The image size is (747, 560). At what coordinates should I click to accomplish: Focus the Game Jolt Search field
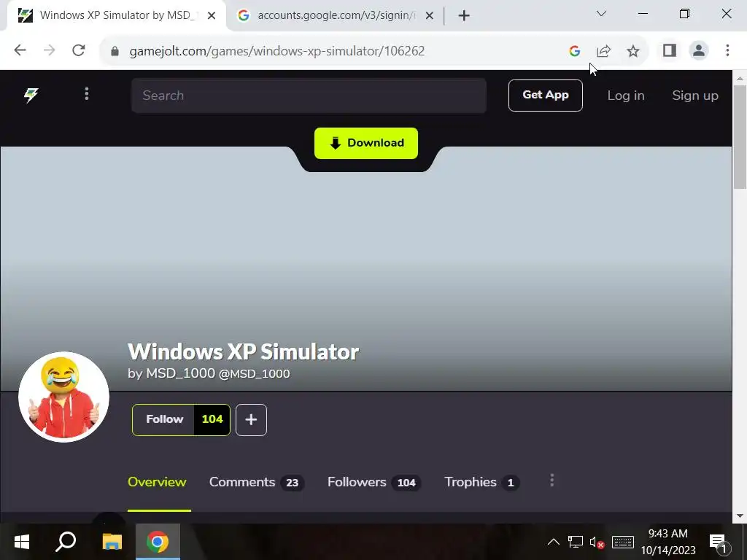[x=309, y=96]
